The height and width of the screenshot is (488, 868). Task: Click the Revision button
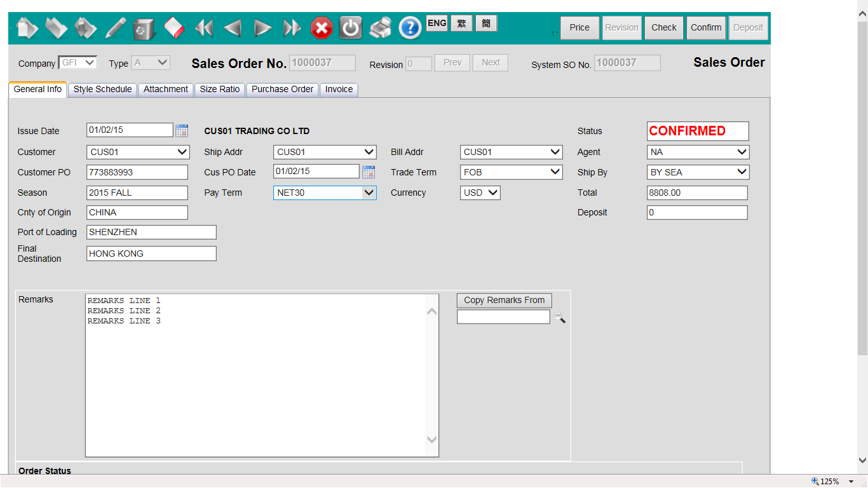[x=621, y=28]
